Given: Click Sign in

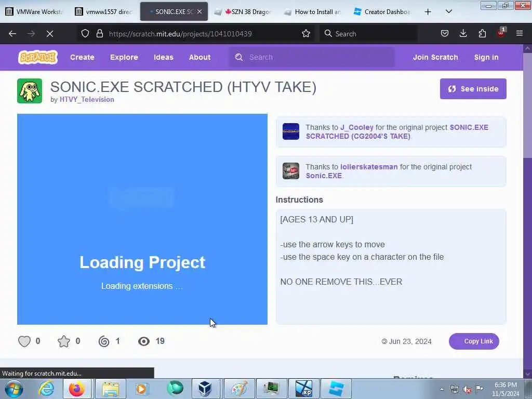Looking at the screenshot, I should (x=486, y=57).
